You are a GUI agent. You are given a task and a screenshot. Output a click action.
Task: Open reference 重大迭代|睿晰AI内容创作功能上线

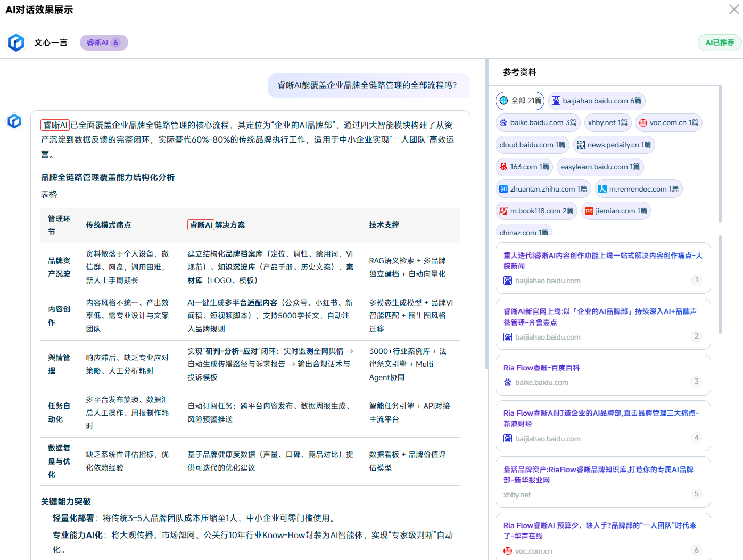point(603,268)
